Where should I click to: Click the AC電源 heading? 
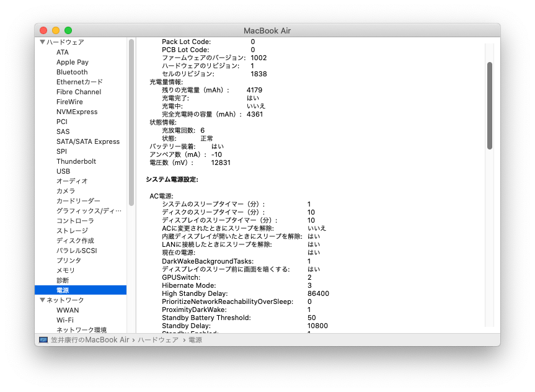(161, 196)
